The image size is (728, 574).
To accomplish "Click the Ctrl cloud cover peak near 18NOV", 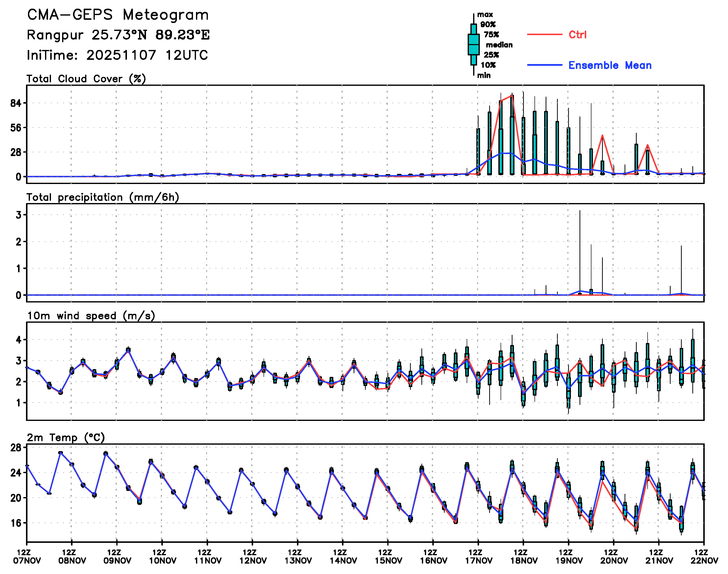I will point(512,95).
